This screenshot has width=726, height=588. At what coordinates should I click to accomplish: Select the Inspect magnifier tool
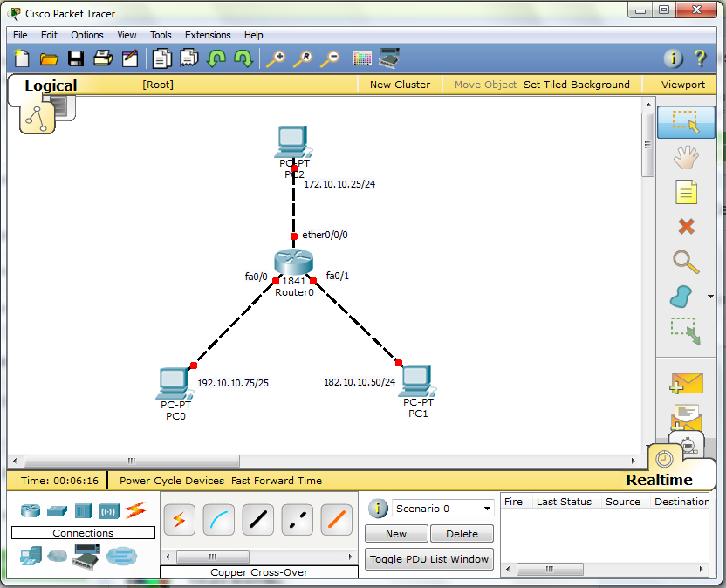pos(686,262)
